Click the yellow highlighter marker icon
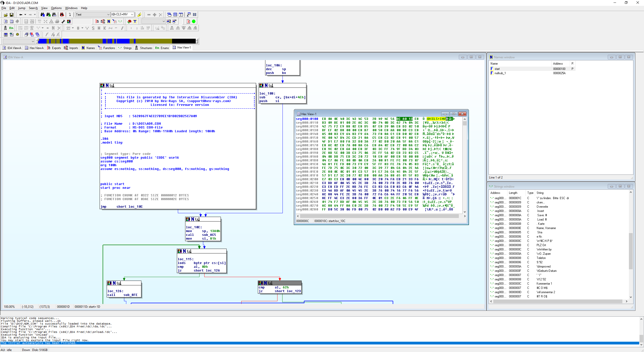The width and height of the screenshot is (644, 352). [x=139, y=15]
